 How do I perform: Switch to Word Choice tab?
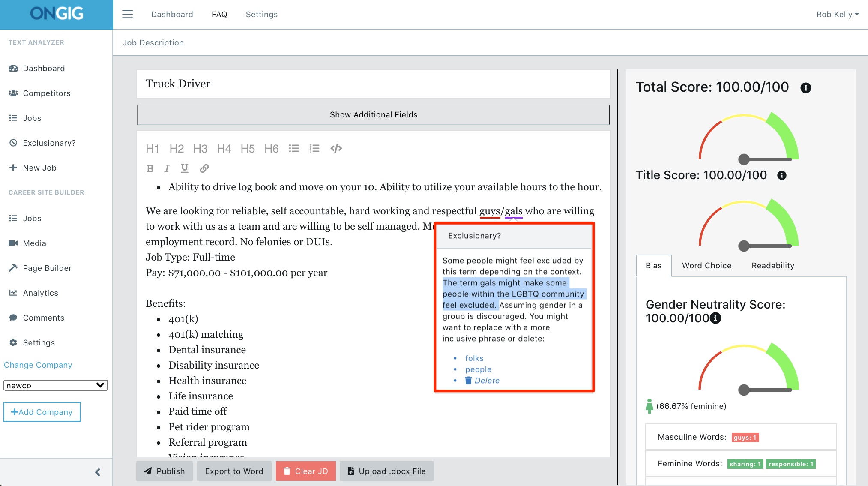(706, 265)
